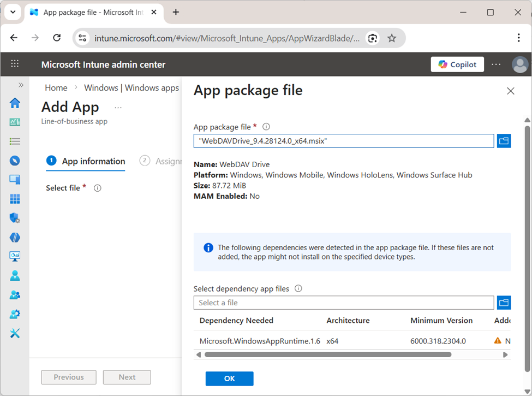Open the Groups icon in the sidebar
Viewport: 532px width, 396px height.
point(15,294)
